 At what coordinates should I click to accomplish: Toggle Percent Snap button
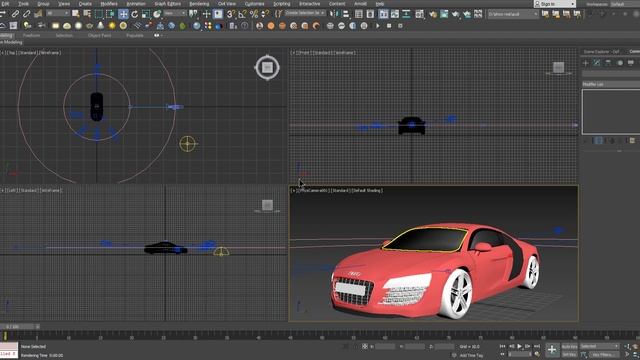point(253,14)
